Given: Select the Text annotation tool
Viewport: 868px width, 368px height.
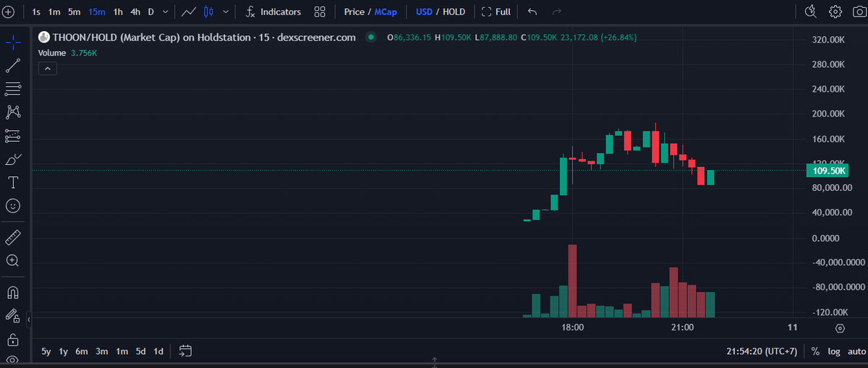Looking at the screenshot, I should [x=12, y=181].
